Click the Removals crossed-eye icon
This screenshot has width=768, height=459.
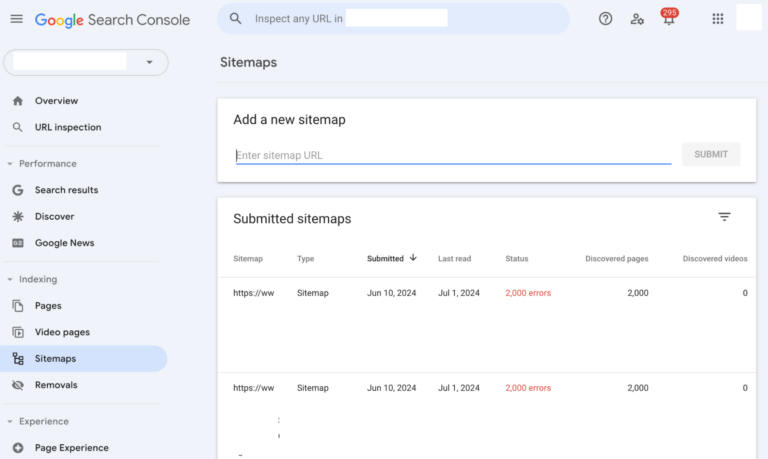pos(18,385)
